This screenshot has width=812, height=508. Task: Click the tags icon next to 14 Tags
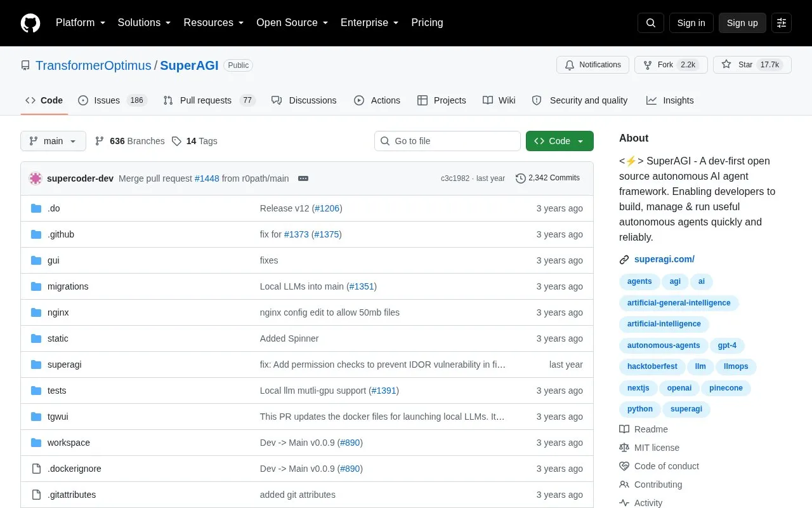tap(176, 141)
